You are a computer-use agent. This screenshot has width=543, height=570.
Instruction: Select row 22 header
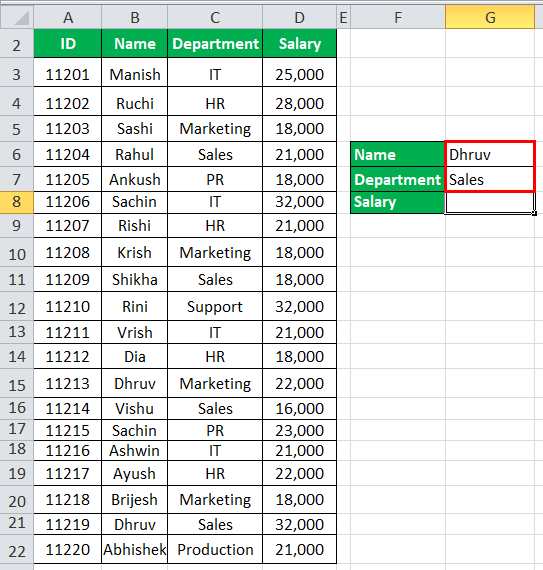click(17, 549)
